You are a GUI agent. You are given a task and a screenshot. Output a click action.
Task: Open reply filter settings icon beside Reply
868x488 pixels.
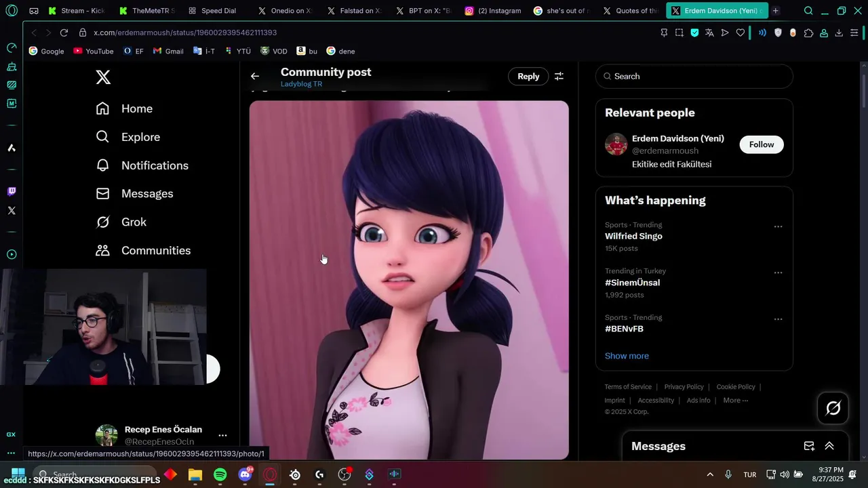[x=559, y=77]
